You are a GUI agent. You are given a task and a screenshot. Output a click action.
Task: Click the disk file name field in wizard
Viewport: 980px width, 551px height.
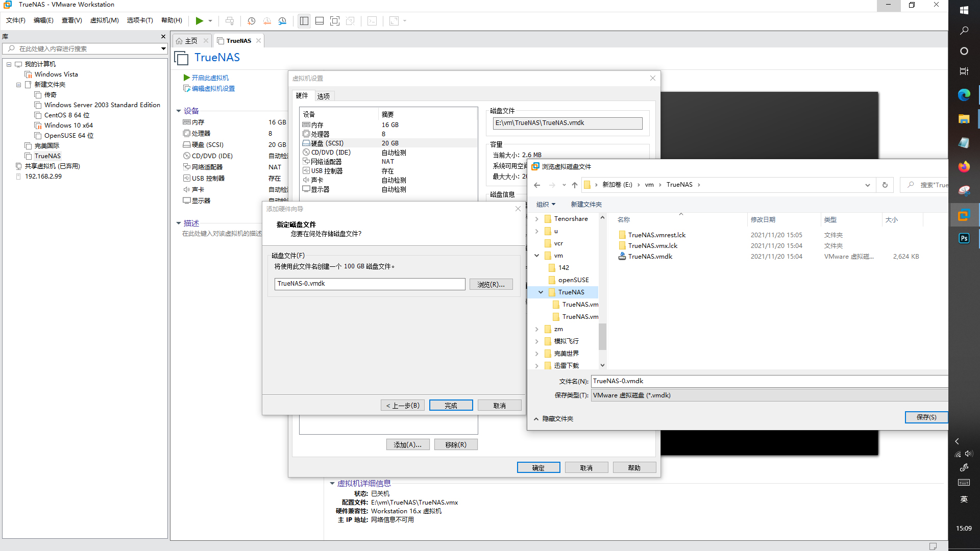tap(370, 284)
